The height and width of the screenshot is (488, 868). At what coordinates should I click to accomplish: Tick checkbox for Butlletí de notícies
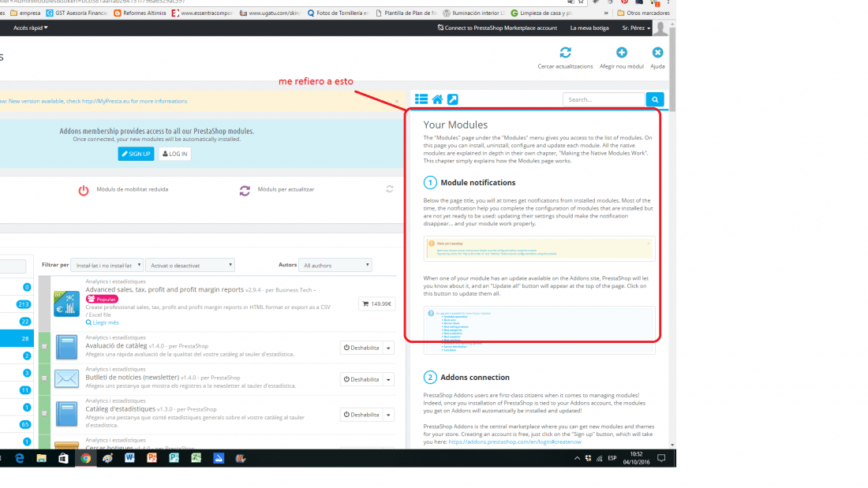[x=45, y=378]
